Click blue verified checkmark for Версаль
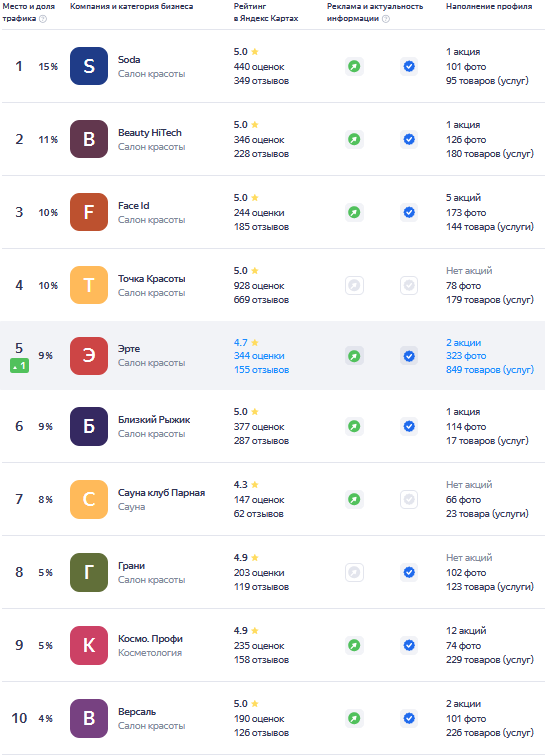545x755 pixels. [x=409, y=718]
